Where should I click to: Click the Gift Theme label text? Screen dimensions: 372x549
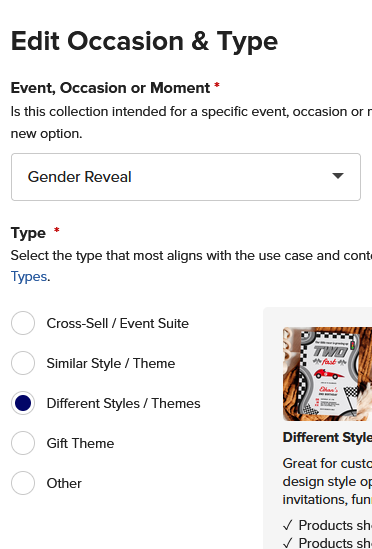(x=80, y=443)
